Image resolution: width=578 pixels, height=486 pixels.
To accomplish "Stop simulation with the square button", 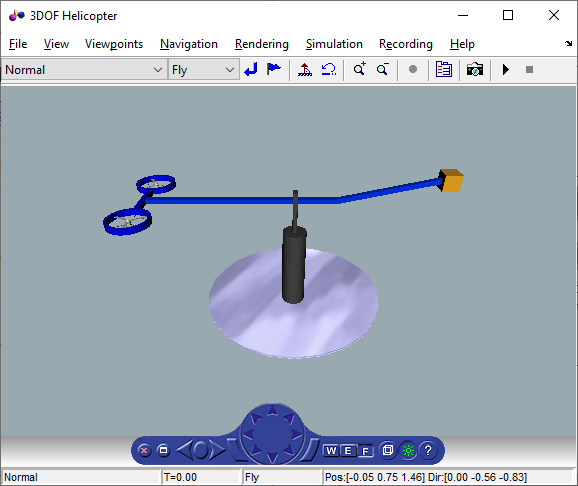I will pyautogui.click(x=529, y=69).
